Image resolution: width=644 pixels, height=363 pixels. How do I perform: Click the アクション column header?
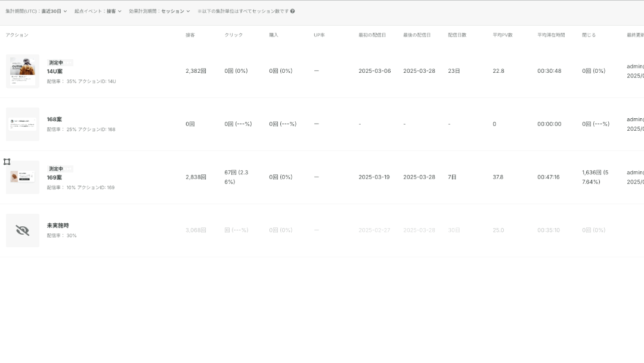(x=17, y=35)
